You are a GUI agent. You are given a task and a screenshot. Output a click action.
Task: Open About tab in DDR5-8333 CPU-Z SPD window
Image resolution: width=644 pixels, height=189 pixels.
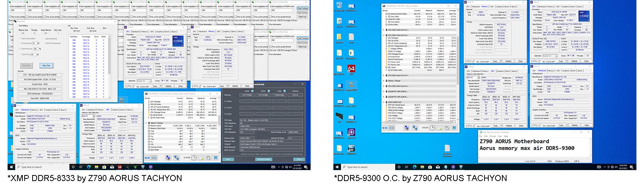click(130, 110)
